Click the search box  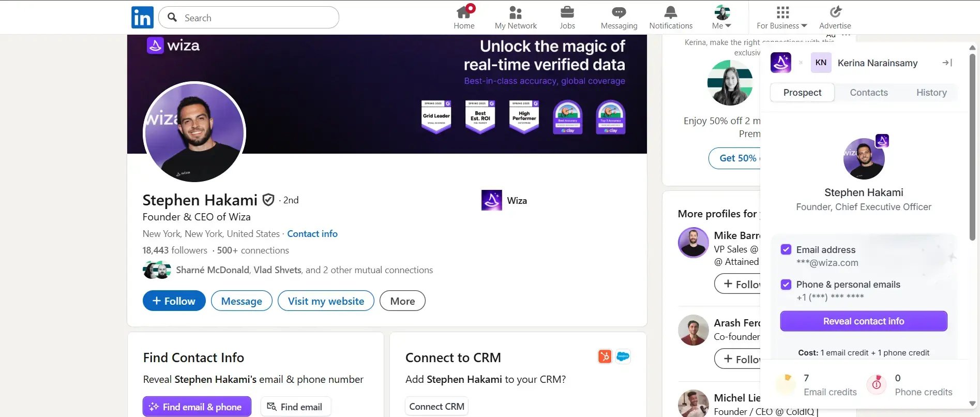click(249, 18)
